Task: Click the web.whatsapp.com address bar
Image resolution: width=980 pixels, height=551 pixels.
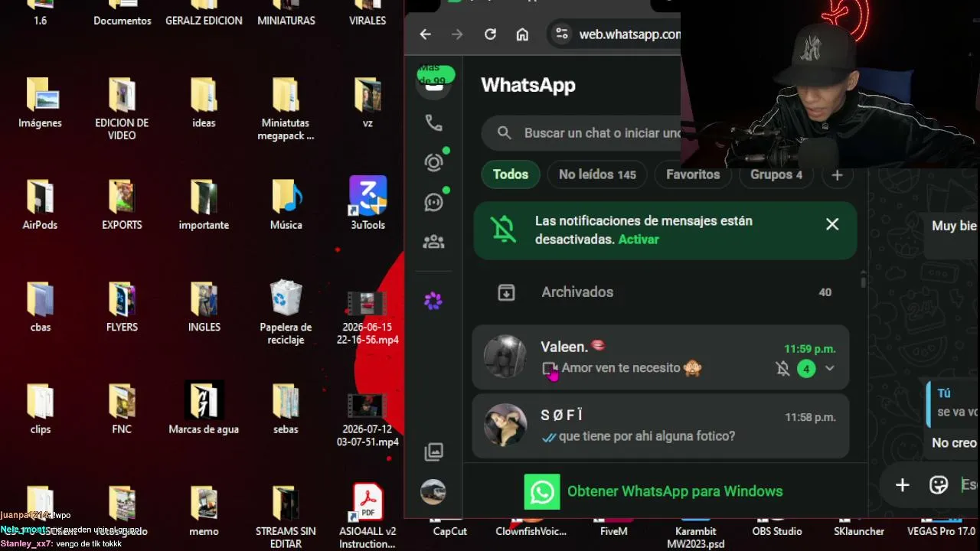Action: (x=629, y=34)
